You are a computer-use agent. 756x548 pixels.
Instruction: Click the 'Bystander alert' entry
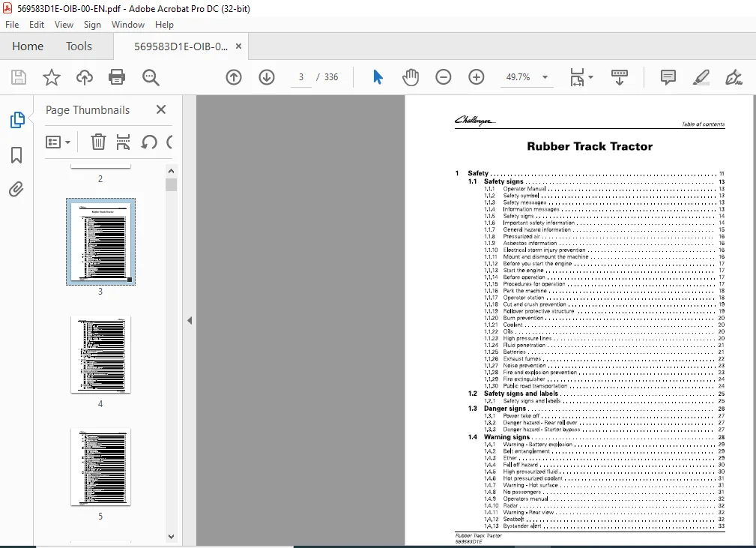click(522, 526)
